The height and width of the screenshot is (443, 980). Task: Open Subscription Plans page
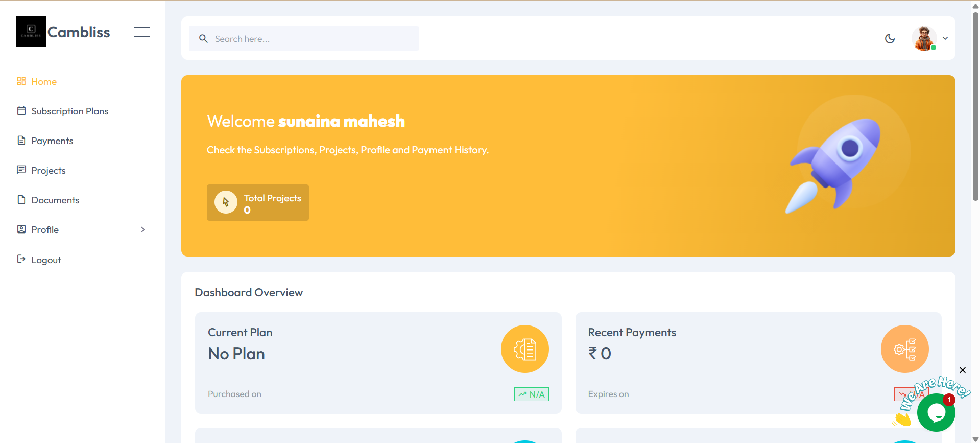point(69,111)
